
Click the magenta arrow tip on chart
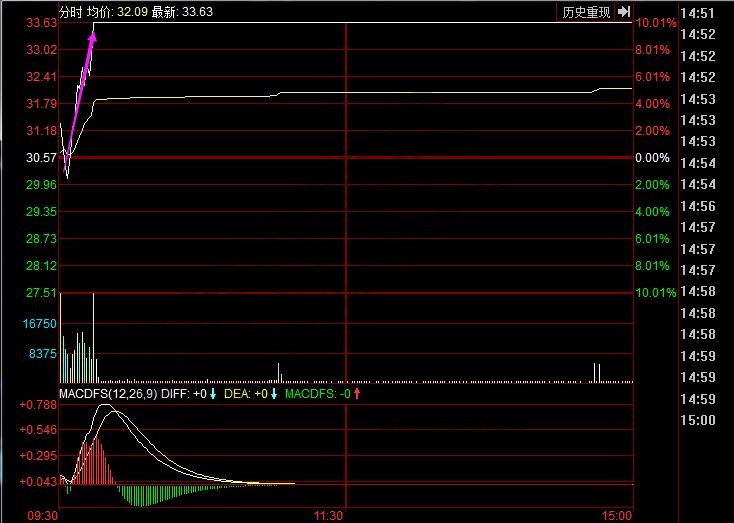coord(94,35)
